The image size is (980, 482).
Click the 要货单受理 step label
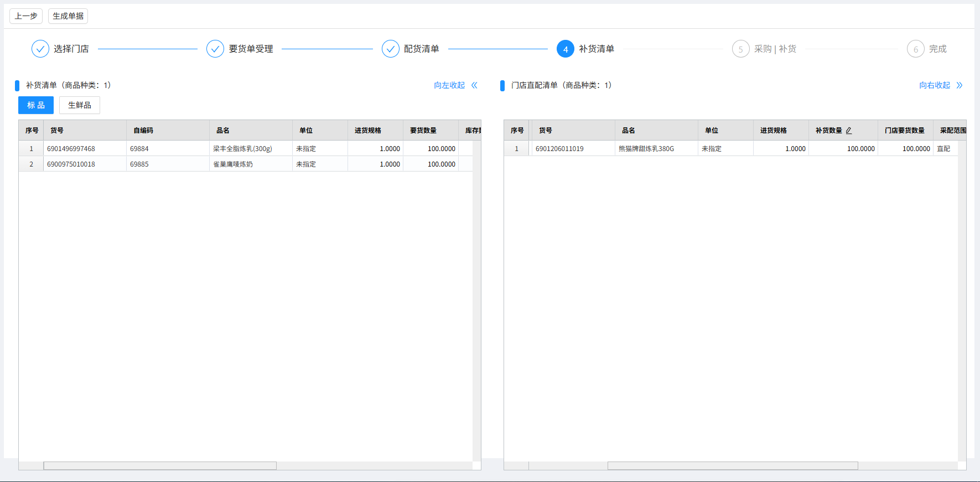click(x=251, y=49)
